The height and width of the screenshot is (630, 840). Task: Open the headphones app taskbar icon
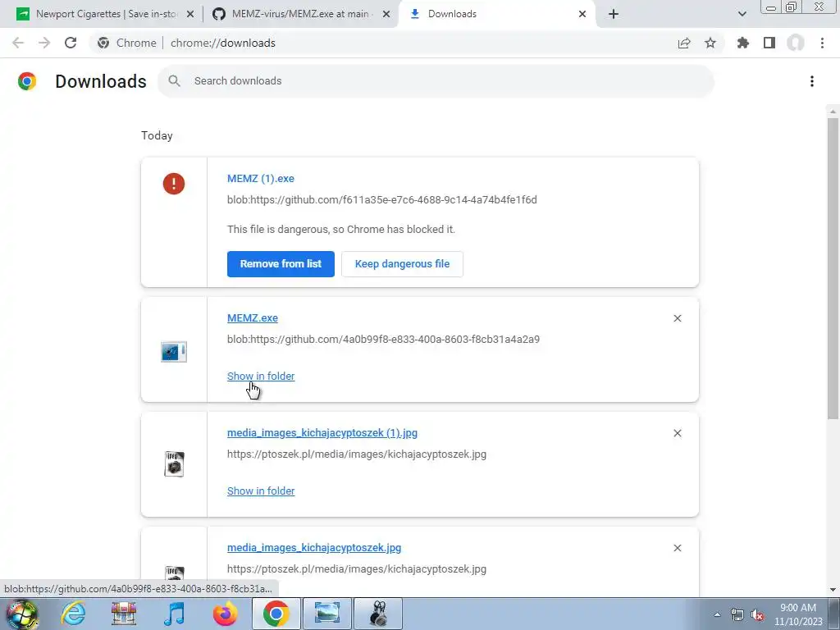coord(378,614)
